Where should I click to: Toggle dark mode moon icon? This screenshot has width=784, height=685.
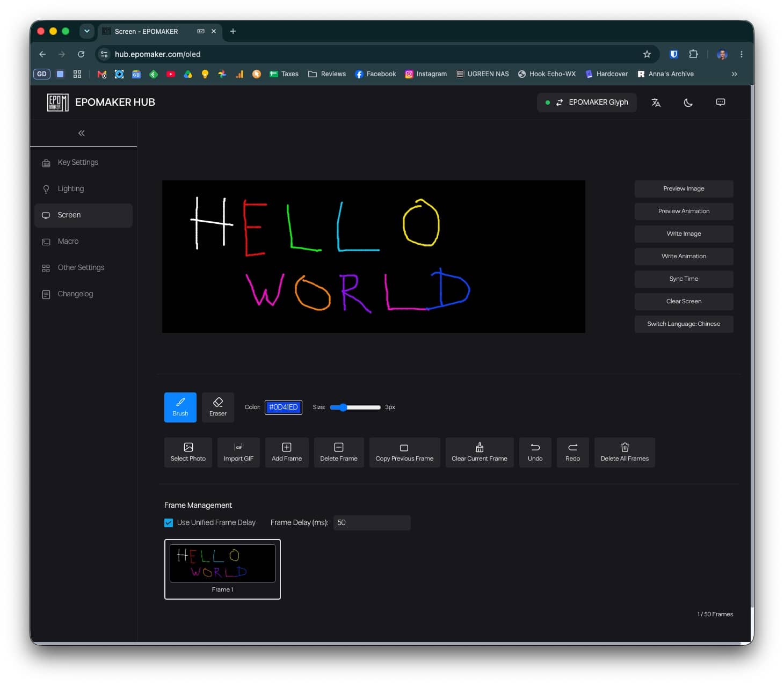tap(688, 103)
